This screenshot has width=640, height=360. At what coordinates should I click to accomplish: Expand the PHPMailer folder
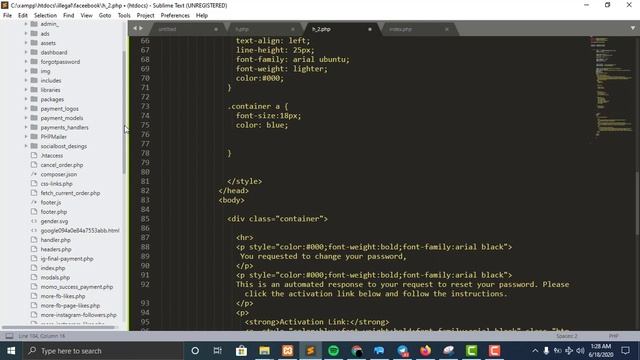coord(26,137)
